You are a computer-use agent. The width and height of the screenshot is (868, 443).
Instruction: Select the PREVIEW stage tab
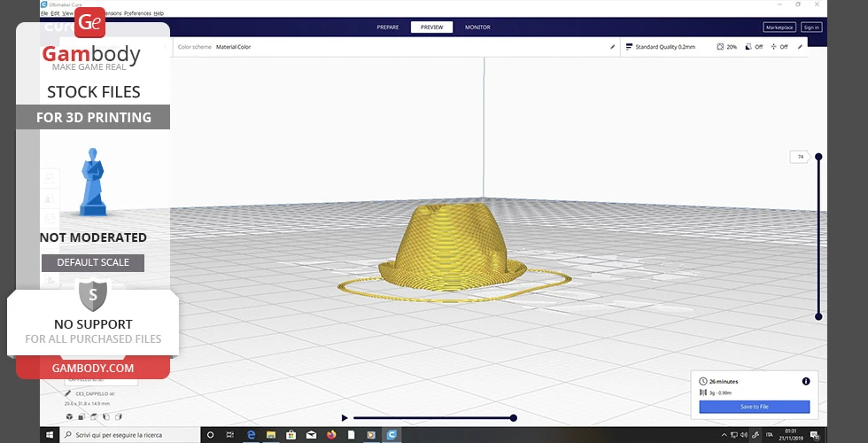point(432,27)
